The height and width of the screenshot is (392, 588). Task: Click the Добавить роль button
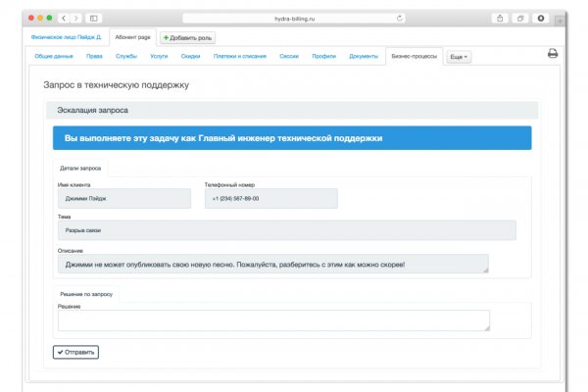point(187,37)
